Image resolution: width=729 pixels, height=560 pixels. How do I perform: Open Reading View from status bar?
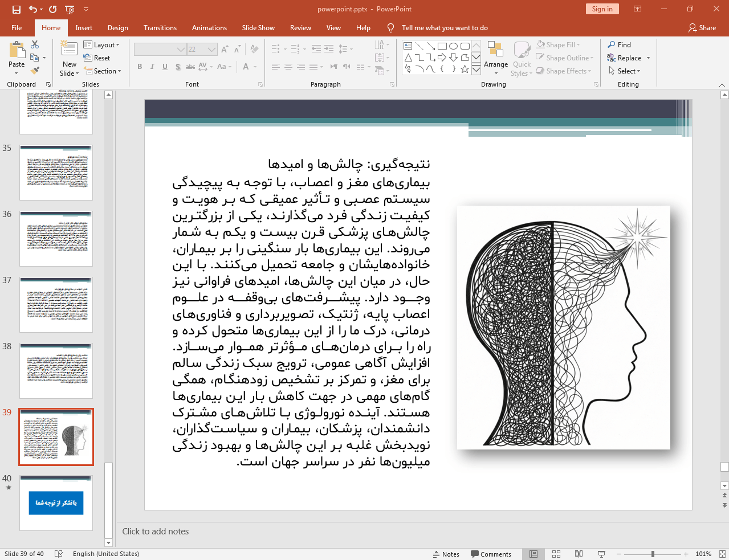(x=579, y=554)
